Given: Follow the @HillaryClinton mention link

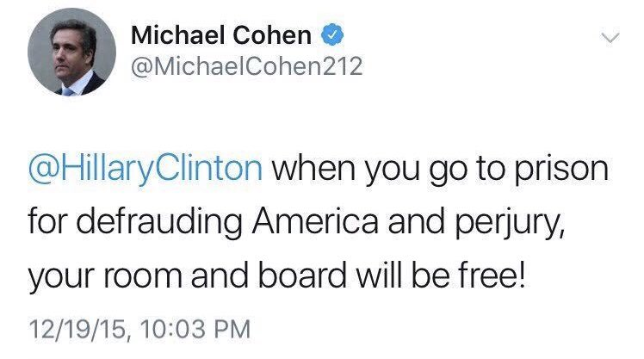Looking at the screenshot, I should click(146, 169).
